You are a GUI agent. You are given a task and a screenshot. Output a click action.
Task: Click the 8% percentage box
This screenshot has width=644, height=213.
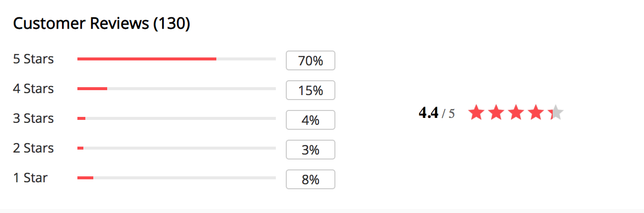coord(311,179)
